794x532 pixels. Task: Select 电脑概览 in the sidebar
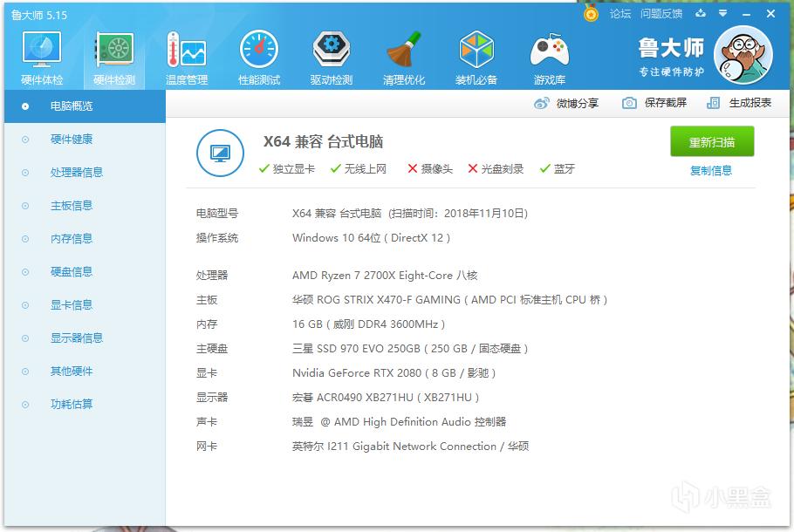(85, 106)
